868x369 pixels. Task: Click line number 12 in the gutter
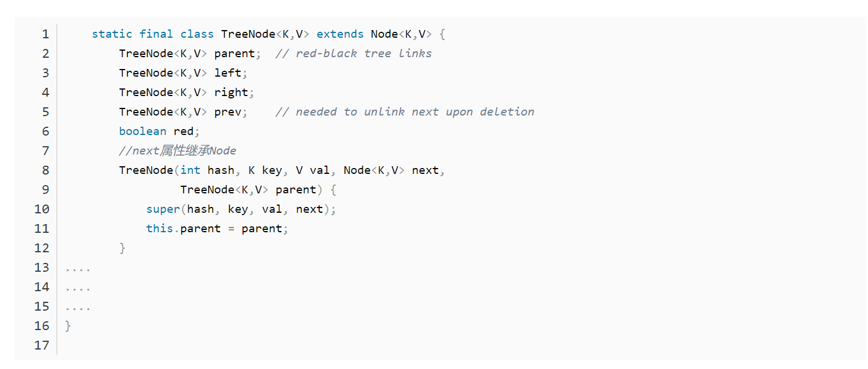point(42,248)
